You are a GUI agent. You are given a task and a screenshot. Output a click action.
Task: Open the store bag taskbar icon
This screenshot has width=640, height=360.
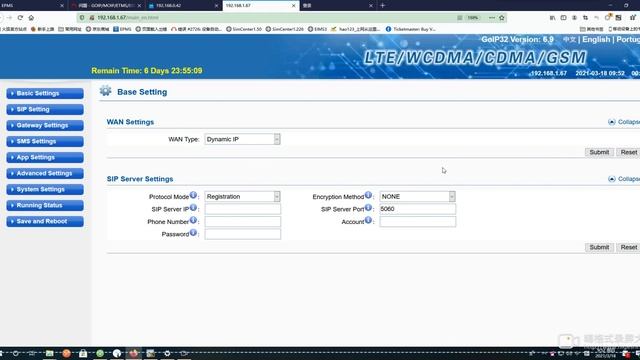tap(83, 353)
